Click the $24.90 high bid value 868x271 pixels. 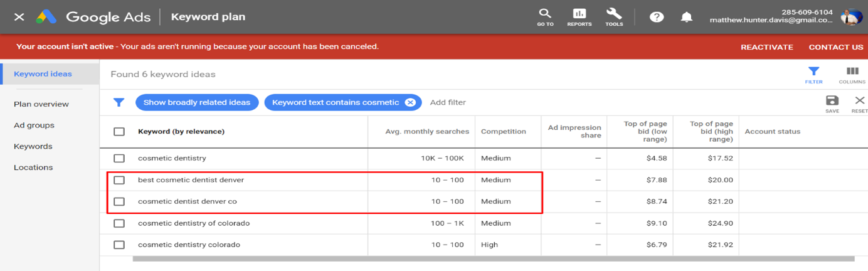click(x=721, y=223)
